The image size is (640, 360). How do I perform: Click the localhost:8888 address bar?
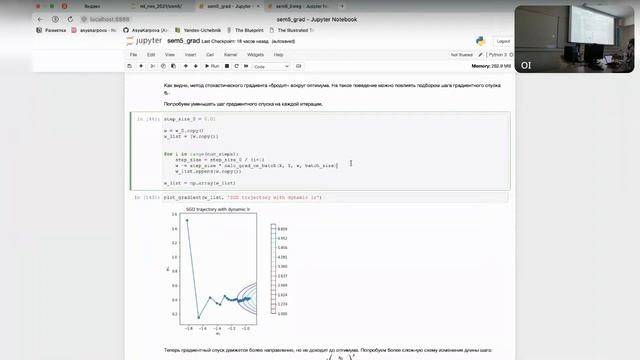click(109, 19)
